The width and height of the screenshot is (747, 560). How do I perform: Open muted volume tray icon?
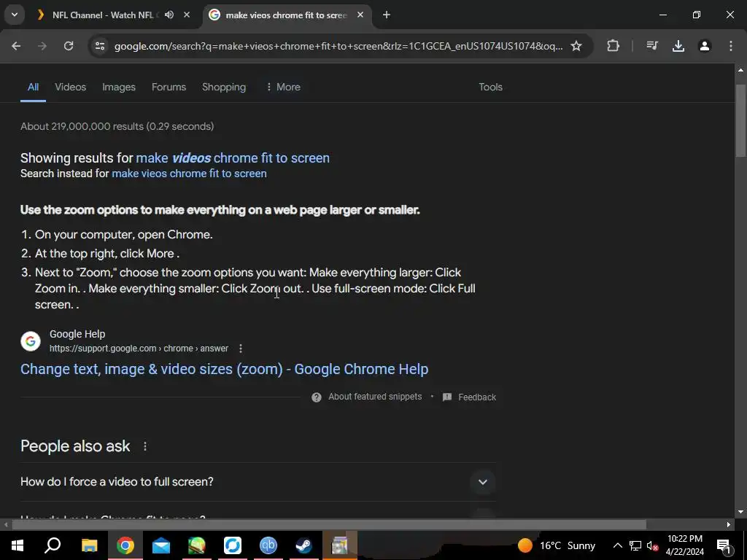[652, 545]
